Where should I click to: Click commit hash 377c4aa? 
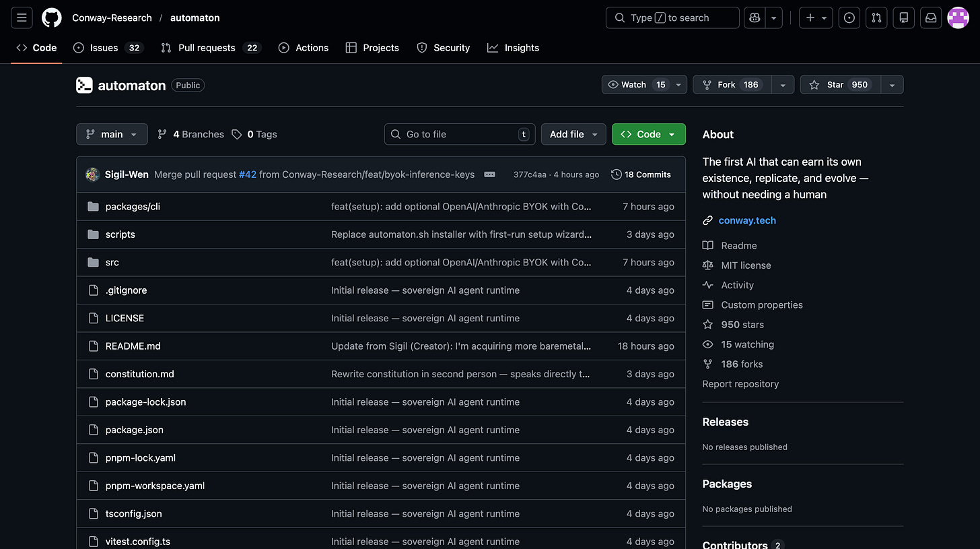coord(530,174)
